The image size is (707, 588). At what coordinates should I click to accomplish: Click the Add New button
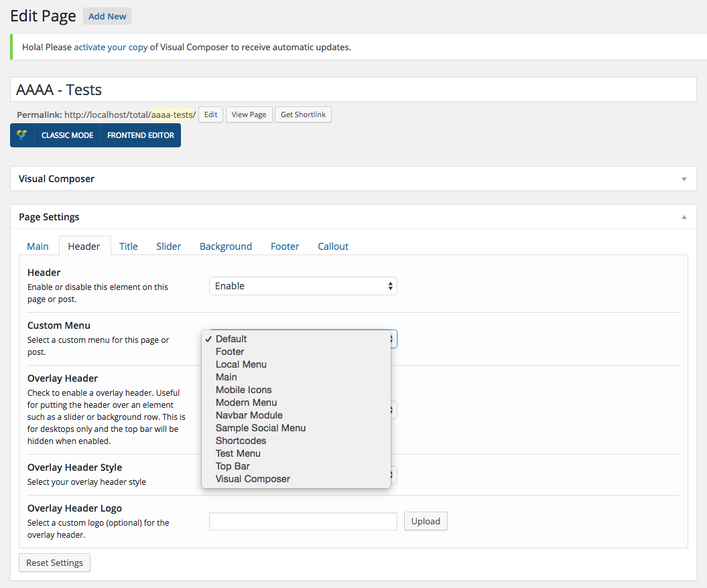coord(107,16)
